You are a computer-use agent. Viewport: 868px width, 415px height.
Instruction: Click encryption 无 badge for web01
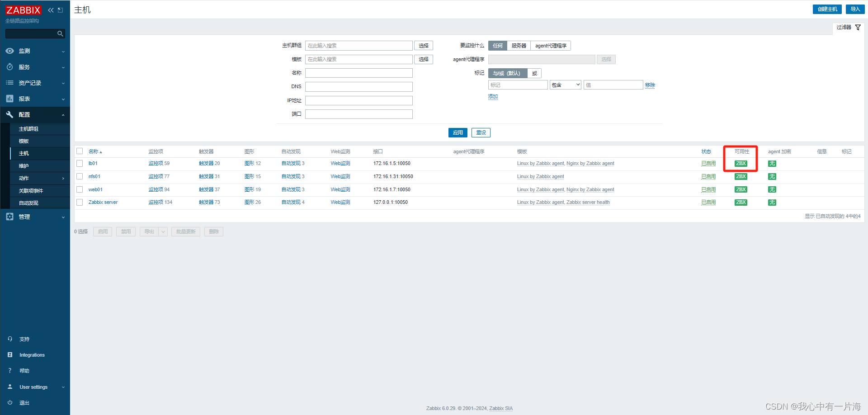(x=772, y=189)
